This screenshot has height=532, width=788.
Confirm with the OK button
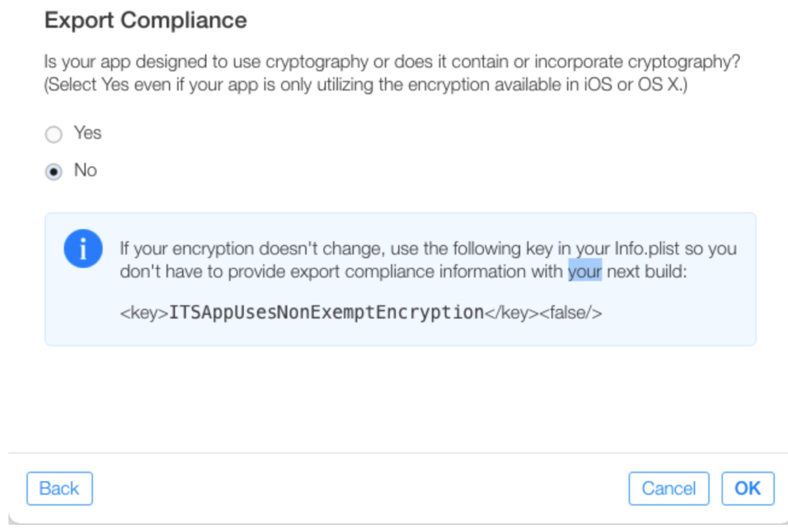click(748, 488)
